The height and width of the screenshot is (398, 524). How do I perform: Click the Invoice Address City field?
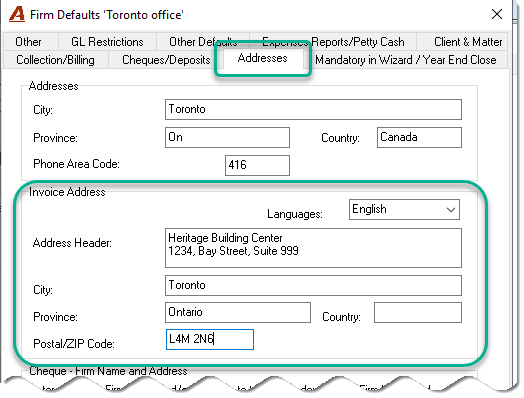coord(313,285)
